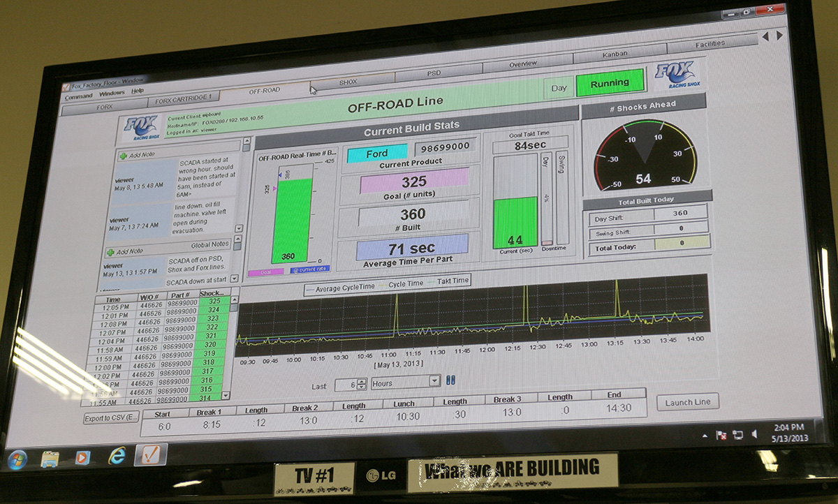
Task: Show hidden system tray icons
Action: pos(704,435)
